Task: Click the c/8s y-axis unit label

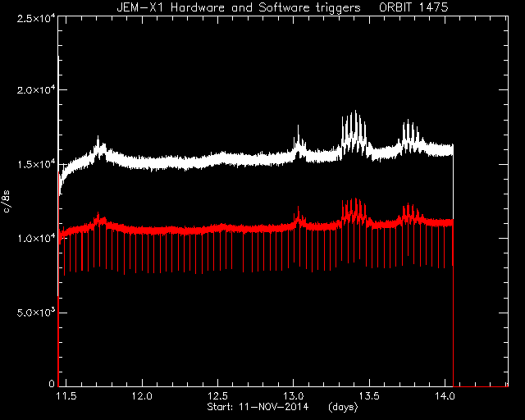Action: (7, 201)
